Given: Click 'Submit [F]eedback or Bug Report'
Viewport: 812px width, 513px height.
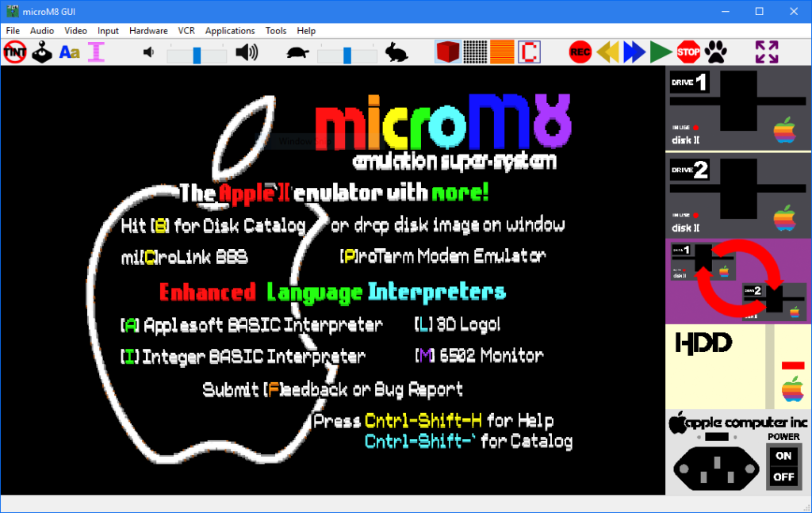Looking at the screenshot, I should pos(332,390).
